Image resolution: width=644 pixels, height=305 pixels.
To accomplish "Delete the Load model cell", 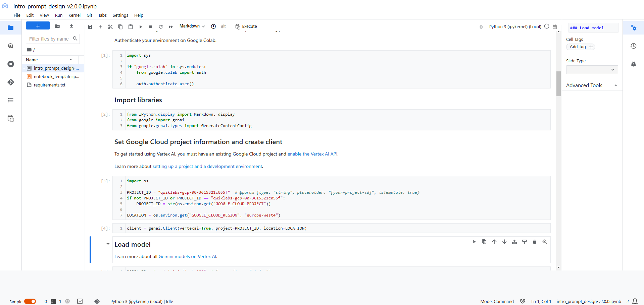I will pyautogui.click(x=535, y=242).
